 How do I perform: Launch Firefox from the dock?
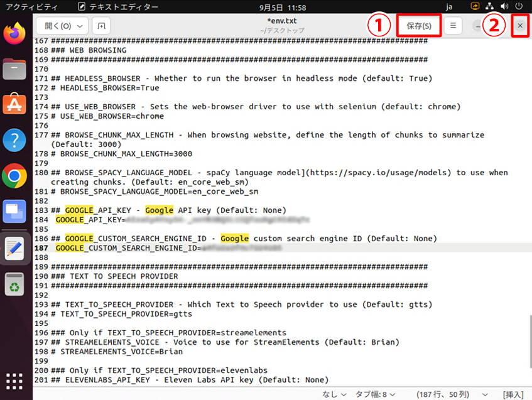click(14, 33)
